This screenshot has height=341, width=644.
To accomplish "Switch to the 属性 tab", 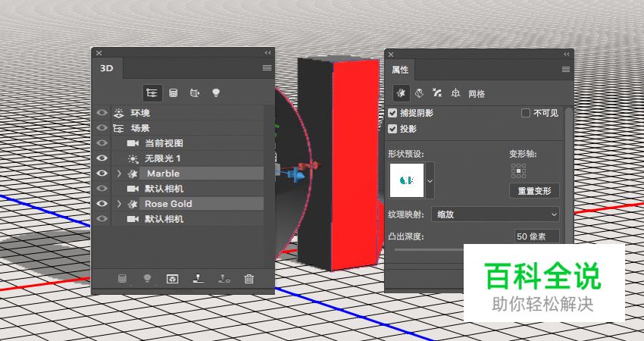I will pyautogui.click(x=400, y=70).
